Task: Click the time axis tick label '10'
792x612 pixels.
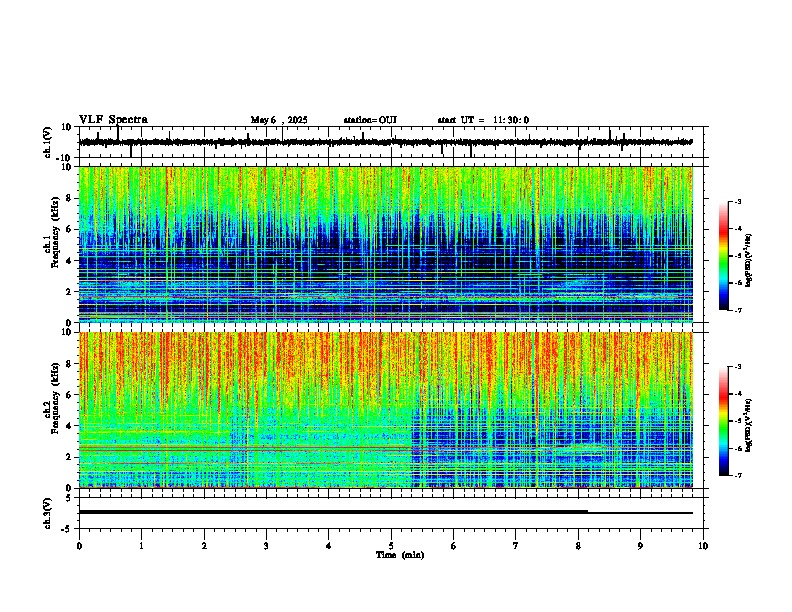Action: (703, 546)
